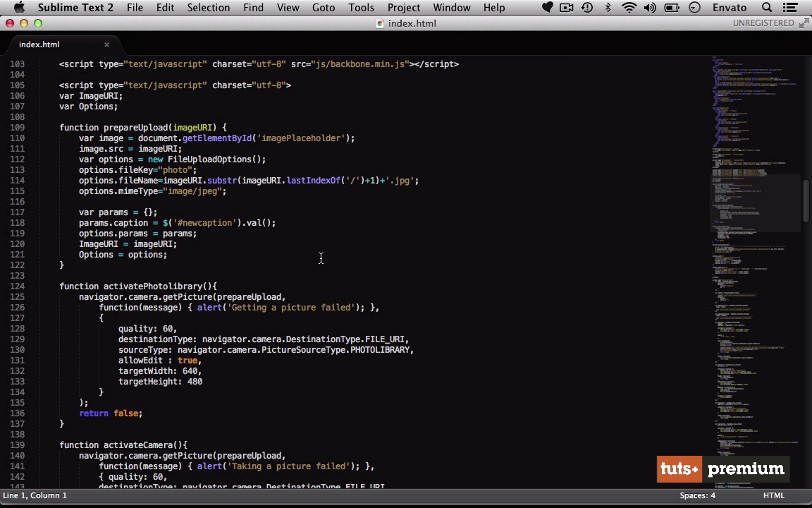Open the Notification Center list icon
Viewport: 812px width, 508px height.
[790, 7]
